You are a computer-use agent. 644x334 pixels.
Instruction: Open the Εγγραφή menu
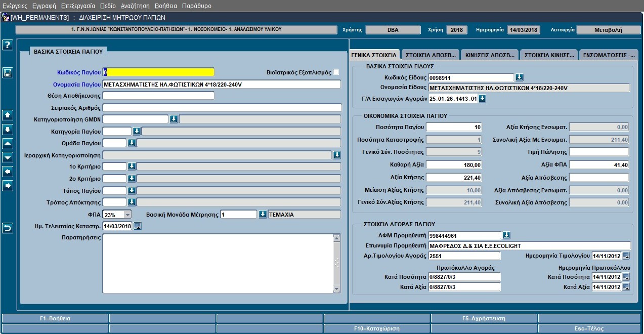tap(44, 6)
